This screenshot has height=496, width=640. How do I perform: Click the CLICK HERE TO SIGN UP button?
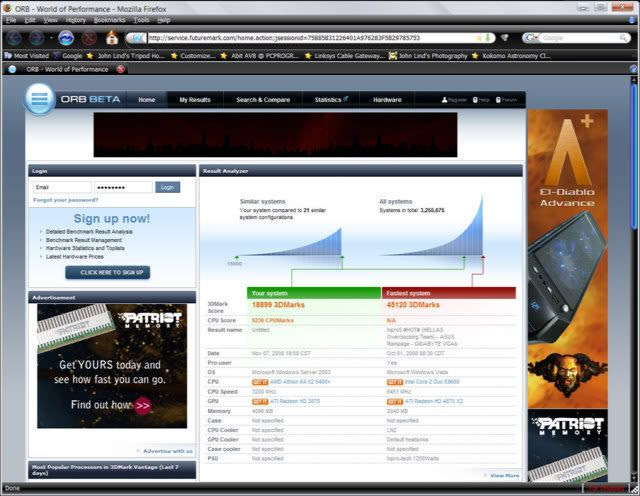pyautogui.click(x=108, y=273)
